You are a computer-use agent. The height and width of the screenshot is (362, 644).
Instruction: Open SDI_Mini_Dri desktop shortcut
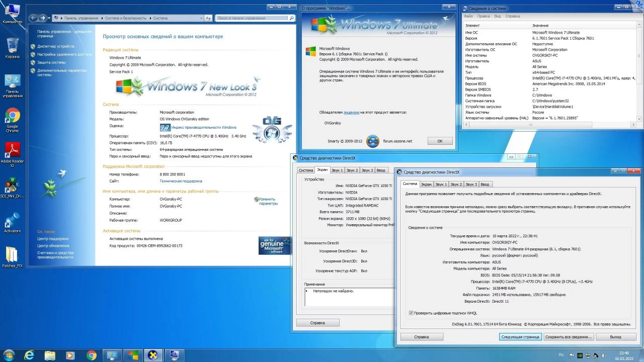pyautogui.click(x=12, y=189)
